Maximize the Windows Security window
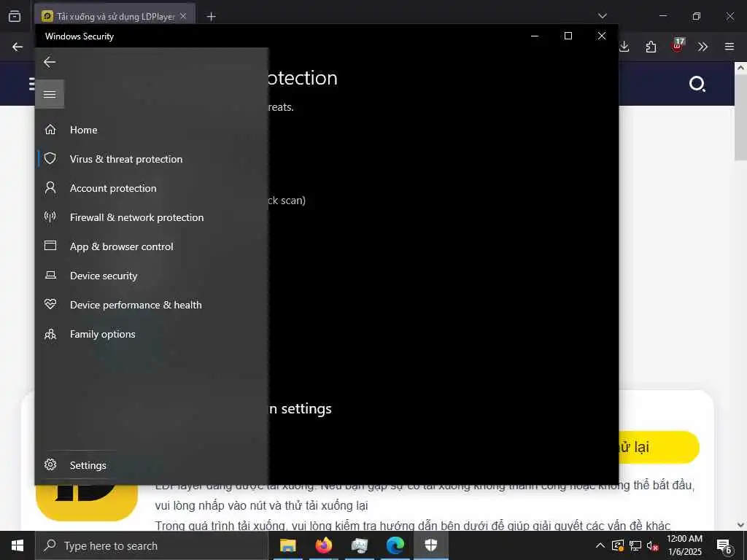 (568, 36)
